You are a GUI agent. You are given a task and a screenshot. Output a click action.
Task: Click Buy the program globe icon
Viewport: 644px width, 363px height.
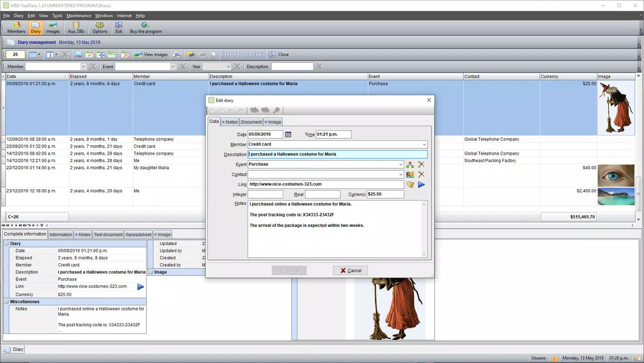click(x=146, y=28)
